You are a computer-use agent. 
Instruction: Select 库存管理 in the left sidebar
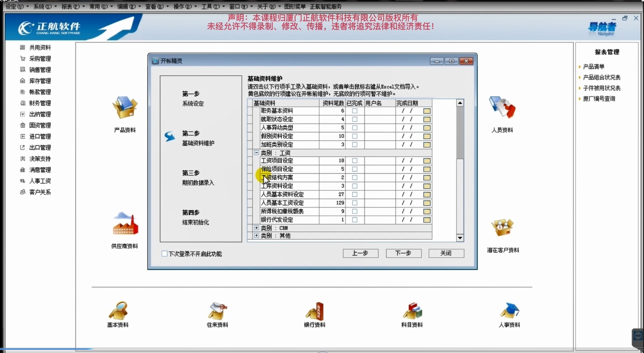[x=40, y=81]
